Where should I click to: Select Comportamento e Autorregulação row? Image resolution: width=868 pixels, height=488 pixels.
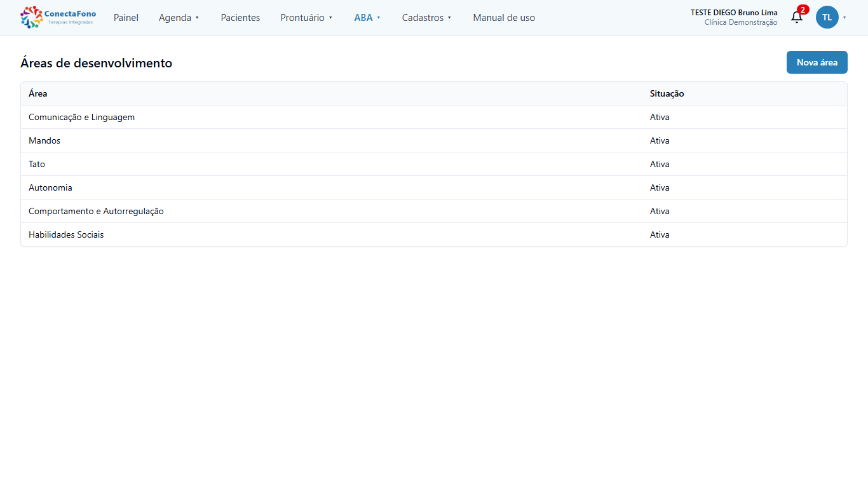pos(434,211)
